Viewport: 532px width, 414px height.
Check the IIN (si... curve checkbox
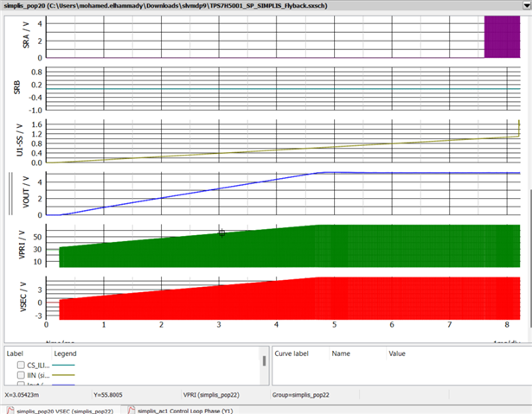(x=21, y=374)
